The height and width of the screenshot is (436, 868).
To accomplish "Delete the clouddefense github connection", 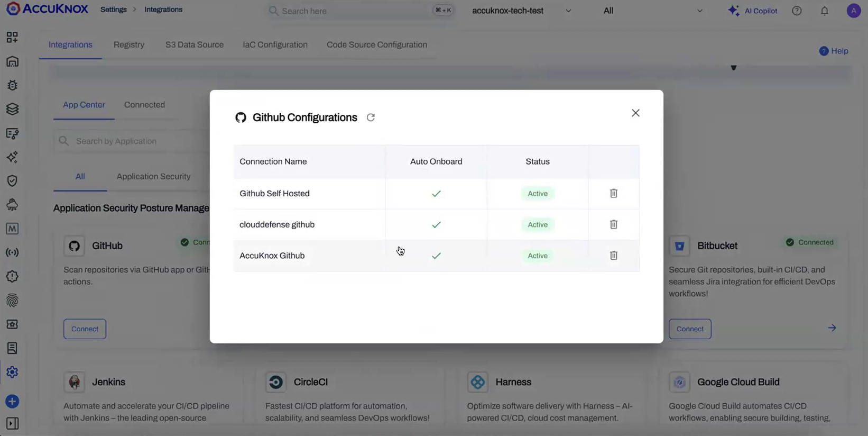I will (x=614, y=224).
